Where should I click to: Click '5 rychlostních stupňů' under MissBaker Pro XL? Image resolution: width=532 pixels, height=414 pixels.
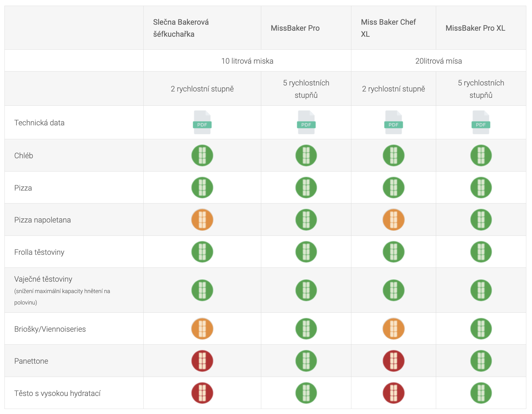pos(481,89)
